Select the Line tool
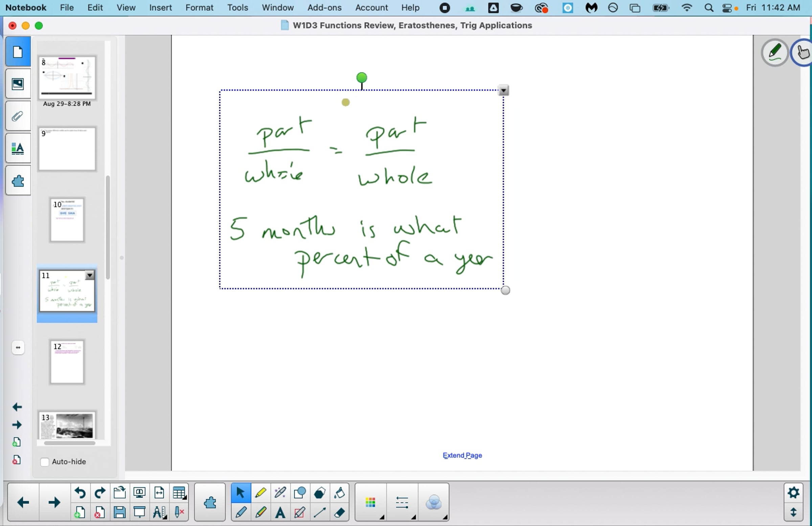Viewport: 812px width, 526px height. 320,512
